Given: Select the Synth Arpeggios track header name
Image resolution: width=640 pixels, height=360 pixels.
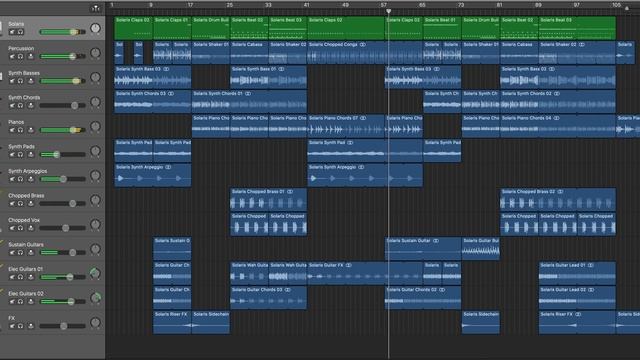Looking at the screenshot, I should 27,171.
